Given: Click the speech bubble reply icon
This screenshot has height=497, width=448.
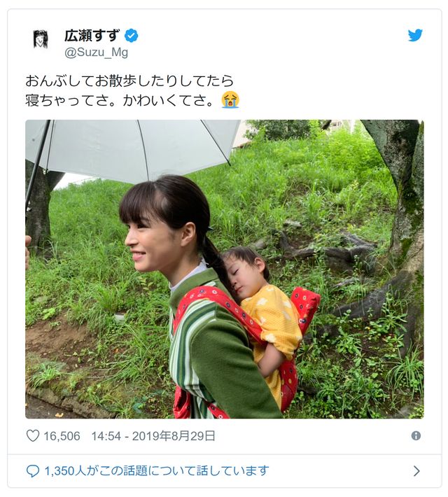Looking at the screenshot, I should pyautogui.click(x=33, y=471).
